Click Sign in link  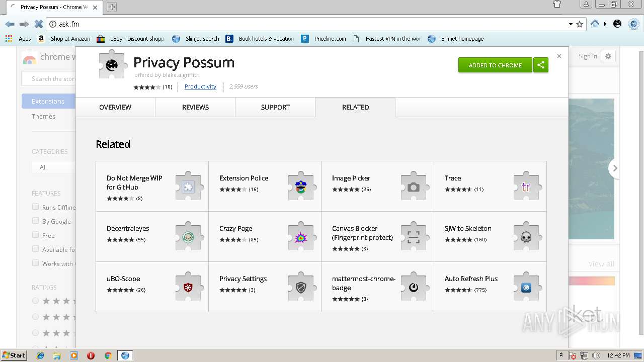tap(588, 56)
